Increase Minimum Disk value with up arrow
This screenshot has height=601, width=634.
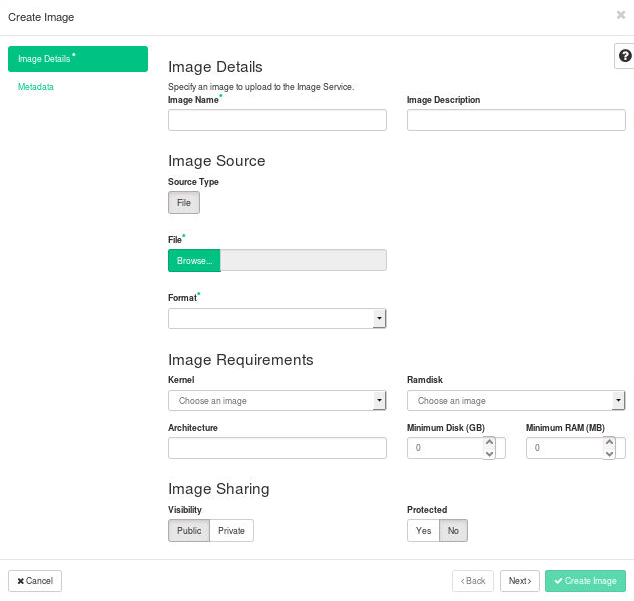[x=489, y=443]
